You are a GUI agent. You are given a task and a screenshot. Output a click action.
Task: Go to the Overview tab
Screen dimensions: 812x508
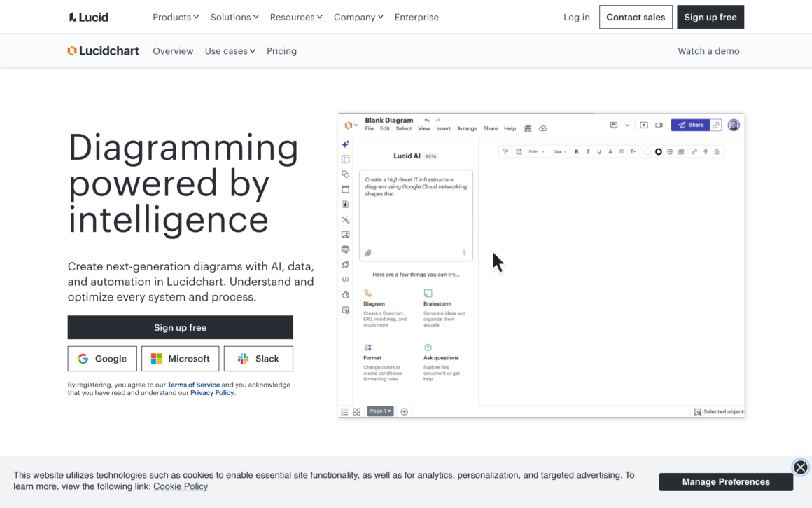click(173, 50)
